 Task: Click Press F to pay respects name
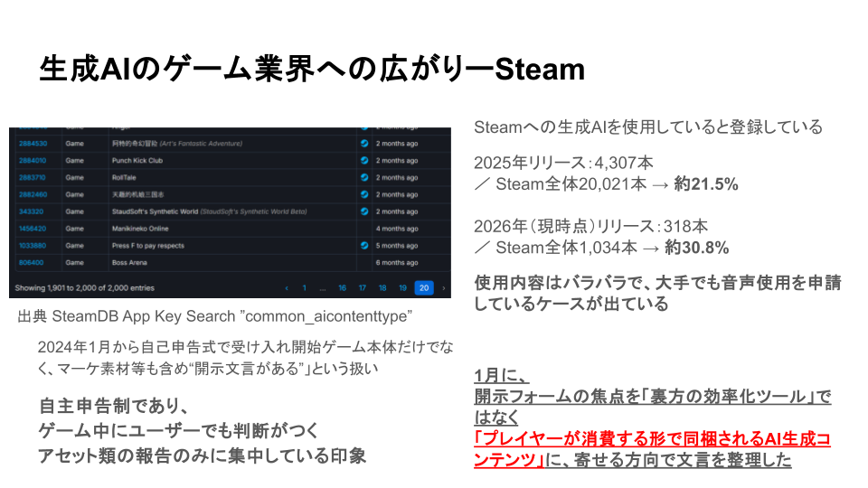[147, 246]
